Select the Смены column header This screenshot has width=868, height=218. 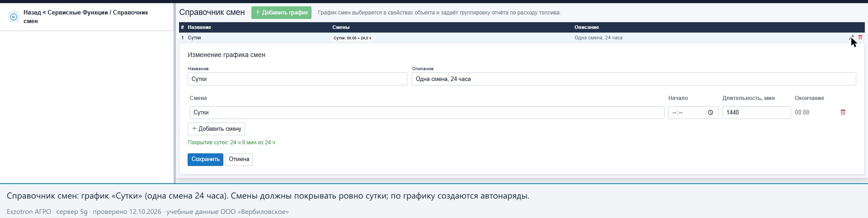[x=341, y=27]
